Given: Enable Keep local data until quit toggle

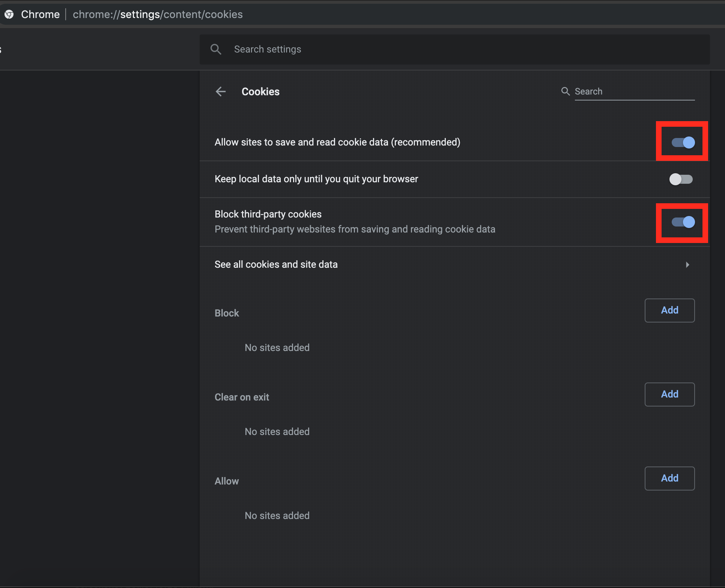Looking at the screenshot, I should click(681, 179).
